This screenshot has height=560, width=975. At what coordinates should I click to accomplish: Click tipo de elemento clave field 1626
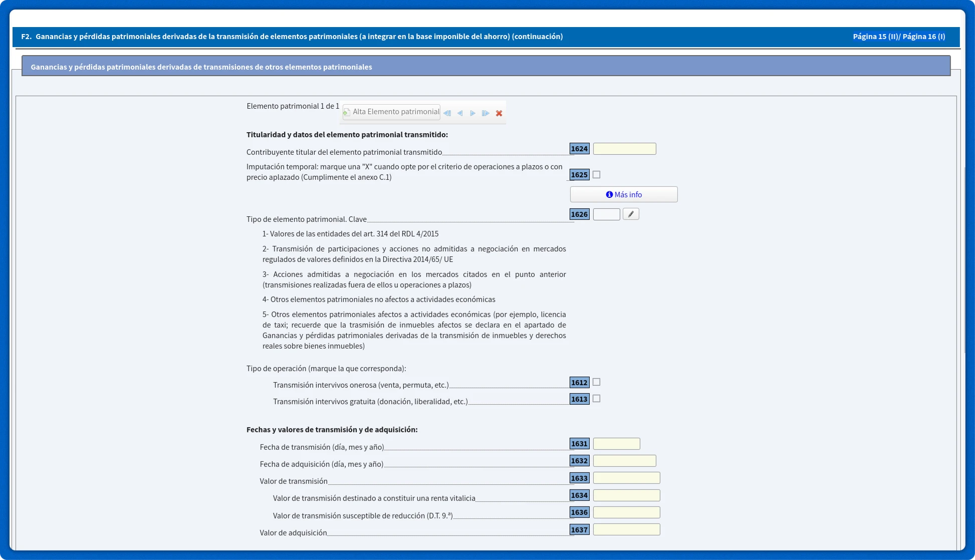point(606,214)
